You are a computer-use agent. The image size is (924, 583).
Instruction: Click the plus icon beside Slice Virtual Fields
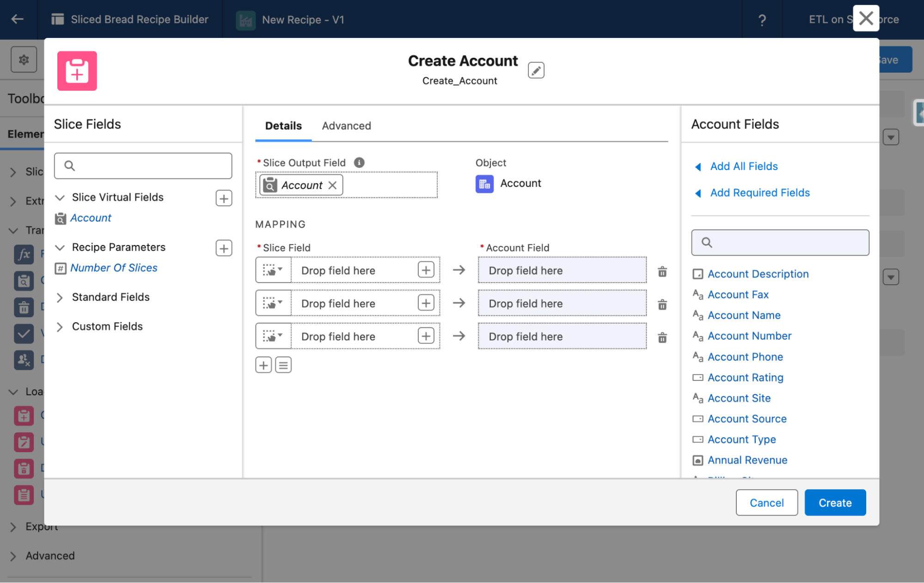click(224, 198)
